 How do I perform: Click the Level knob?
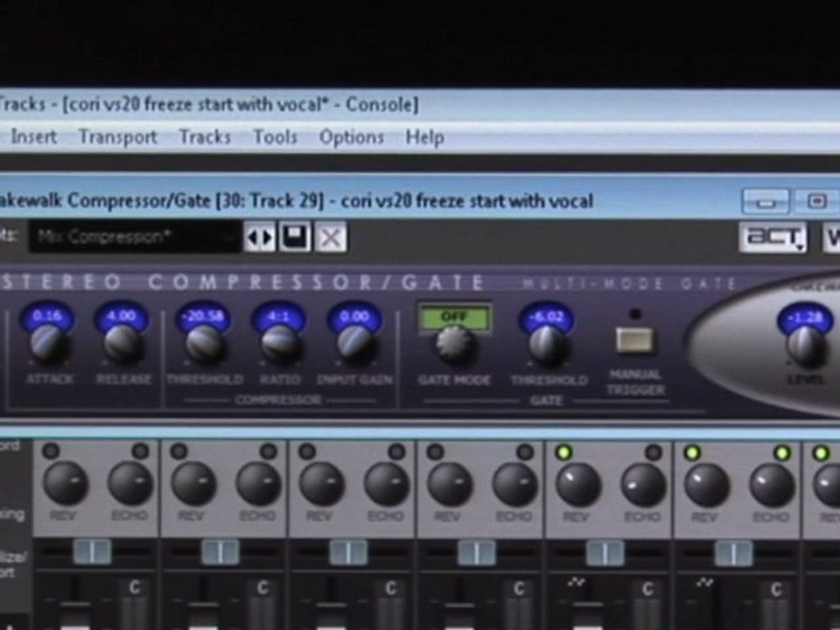coord(805,346)
